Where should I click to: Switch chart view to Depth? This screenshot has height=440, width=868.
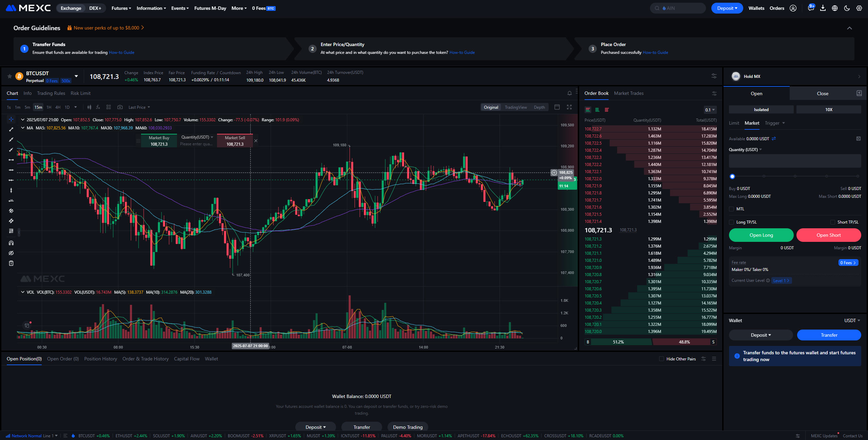coord(539,107)
